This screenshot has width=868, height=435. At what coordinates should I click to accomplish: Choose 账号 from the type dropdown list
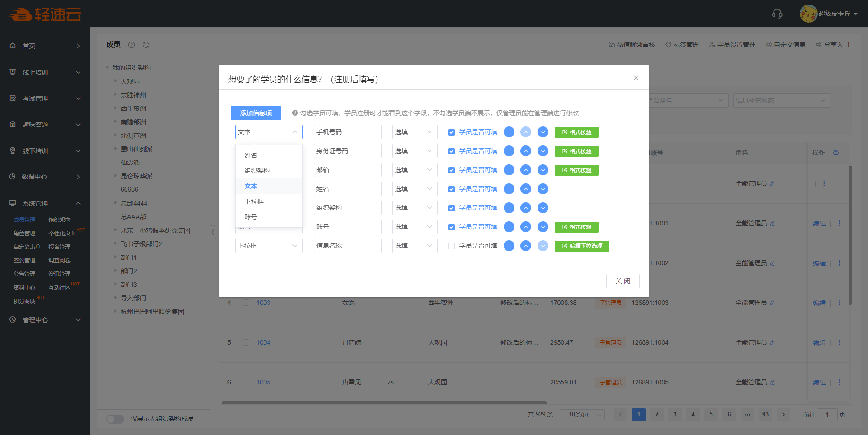pyautogui.click(x=251, y=217)
